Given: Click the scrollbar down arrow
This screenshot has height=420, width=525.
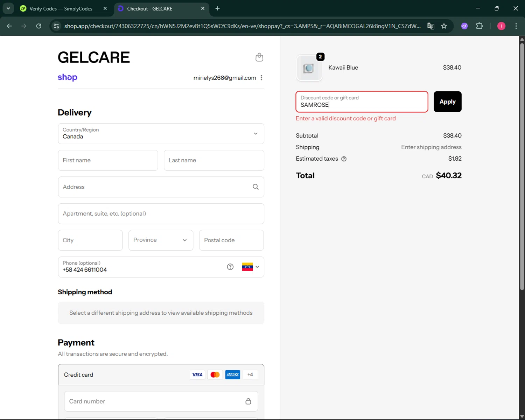Looking at the screenshot, I should click(x=522, y=416).
